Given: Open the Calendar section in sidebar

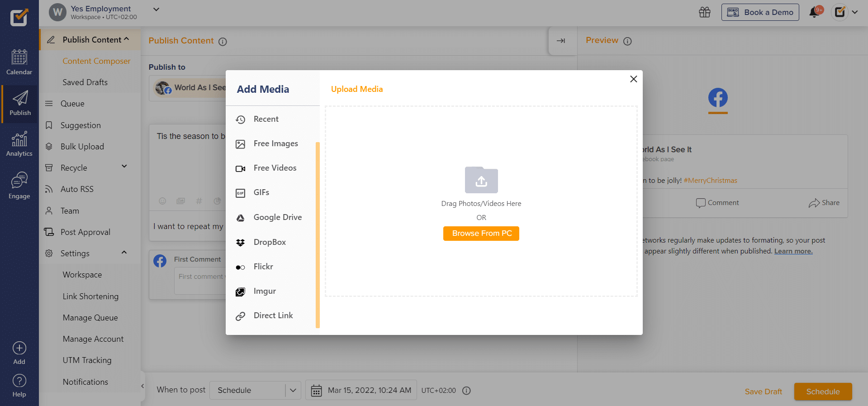Looking at the screenshot, I should pos(19,62).
